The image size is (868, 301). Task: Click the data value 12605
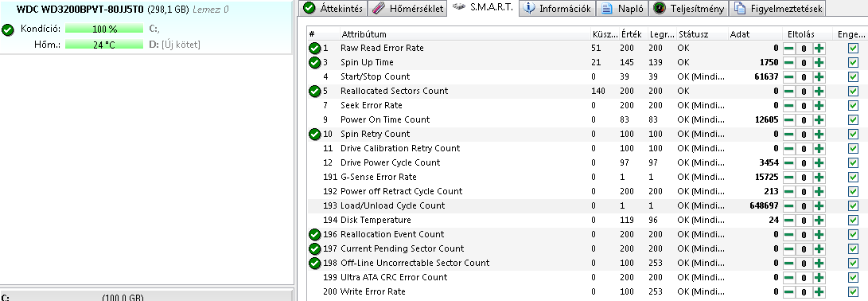pos(766,119)
